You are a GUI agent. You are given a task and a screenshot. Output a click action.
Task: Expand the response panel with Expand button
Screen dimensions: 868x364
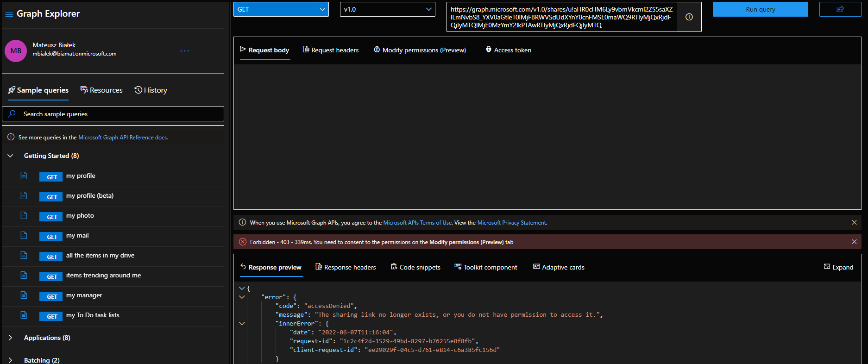click(838, 267)
